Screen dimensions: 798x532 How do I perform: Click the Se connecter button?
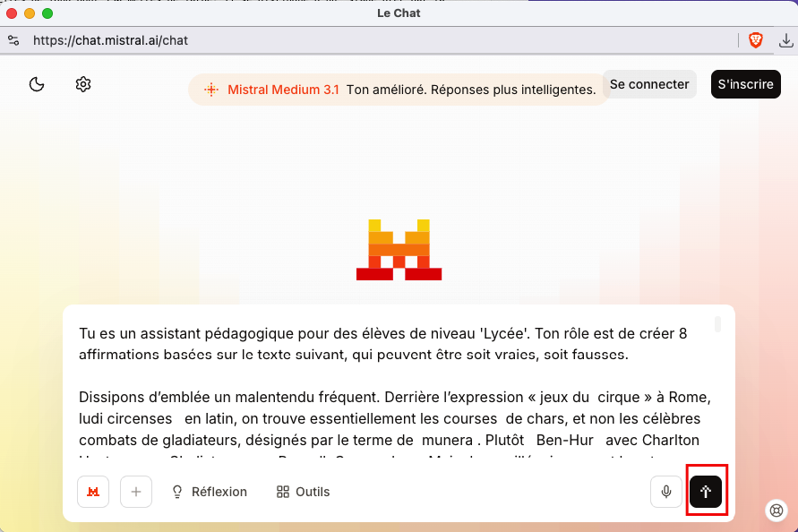click(x=649, y=84)
